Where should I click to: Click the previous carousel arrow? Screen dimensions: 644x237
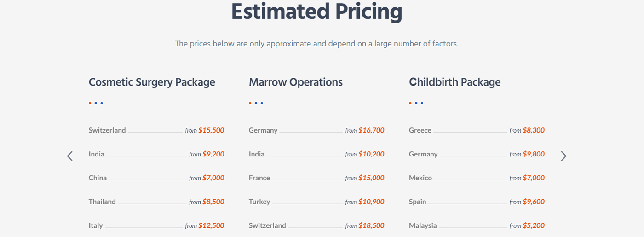[70, 156]
